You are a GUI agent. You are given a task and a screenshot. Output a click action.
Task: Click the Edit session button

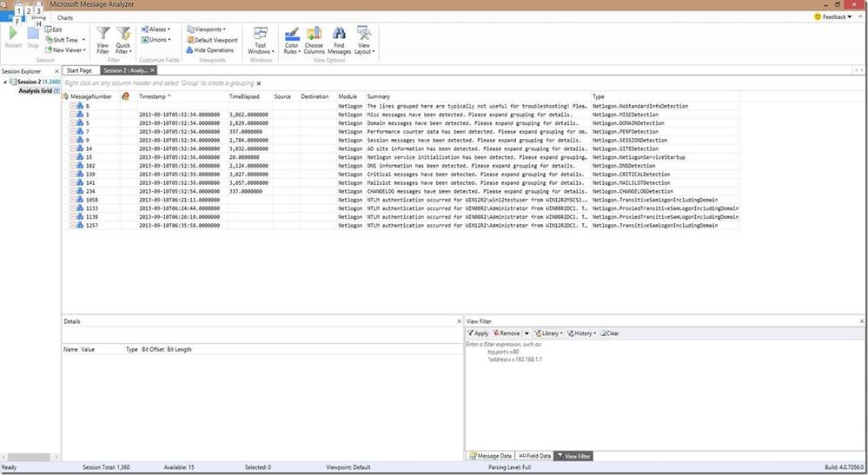(x=54, y=30)
